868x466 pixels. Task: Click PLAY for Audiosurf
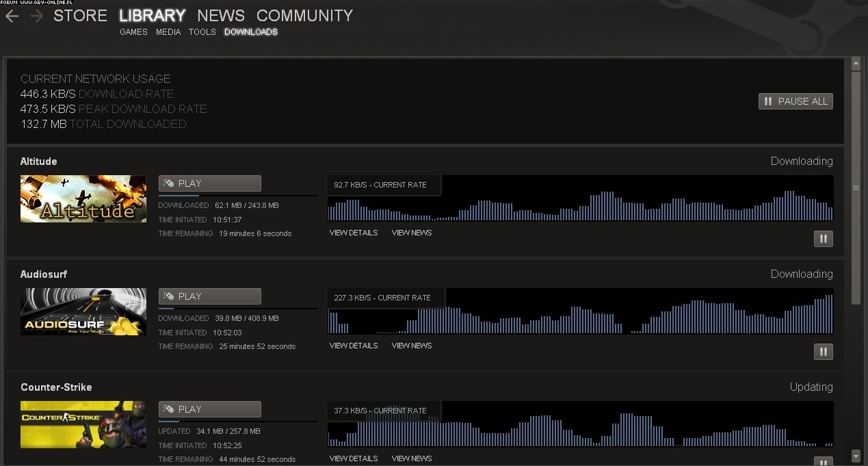click(x=210, y=296)
